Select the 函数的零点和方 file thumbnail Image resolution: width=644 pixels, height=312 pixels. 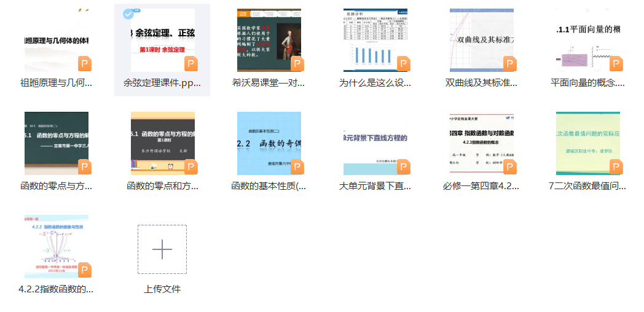click(162, 143)
